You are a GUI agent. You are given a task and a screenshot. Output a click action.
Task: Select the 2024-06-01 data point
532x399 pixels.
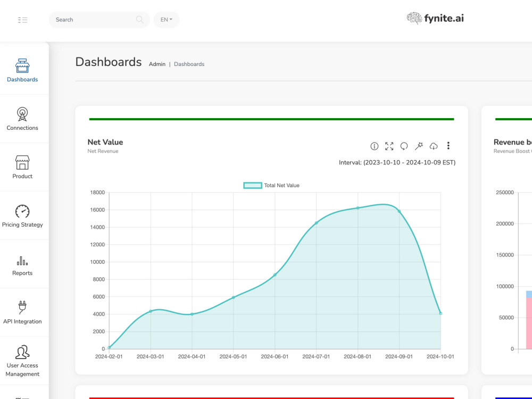click(x=275, y=275)
